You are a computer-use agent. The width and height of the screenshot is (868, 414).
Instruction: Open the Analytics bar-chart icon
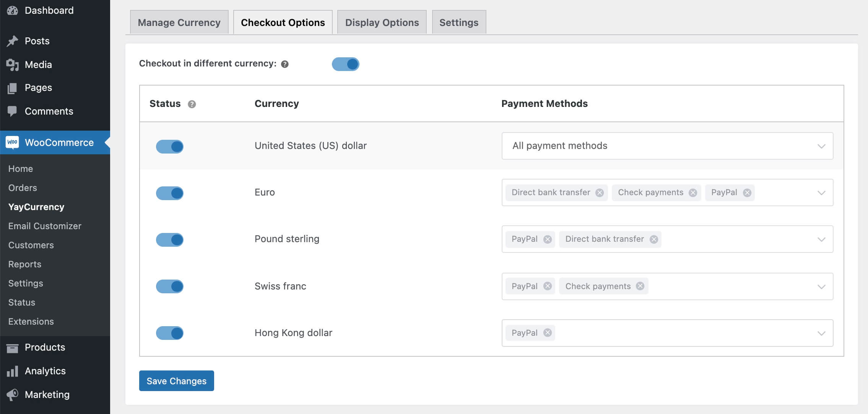point(13,371)
